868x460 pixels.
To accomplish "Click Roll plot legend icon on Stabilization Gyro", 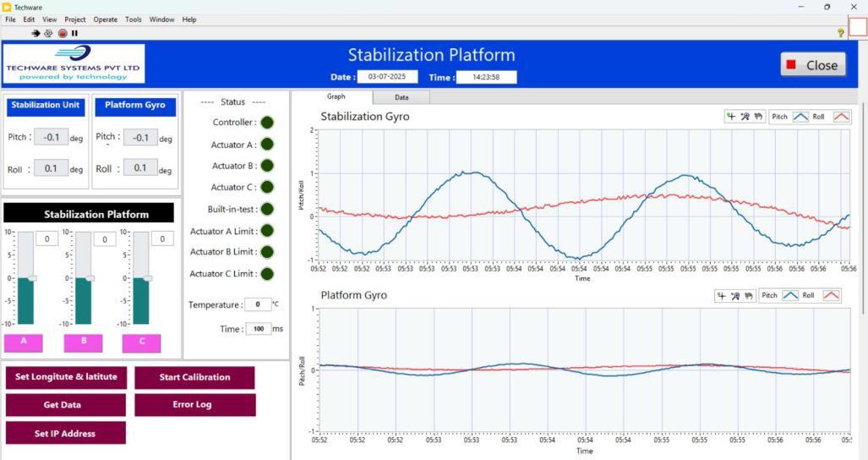I will click(x=841, y=117).
